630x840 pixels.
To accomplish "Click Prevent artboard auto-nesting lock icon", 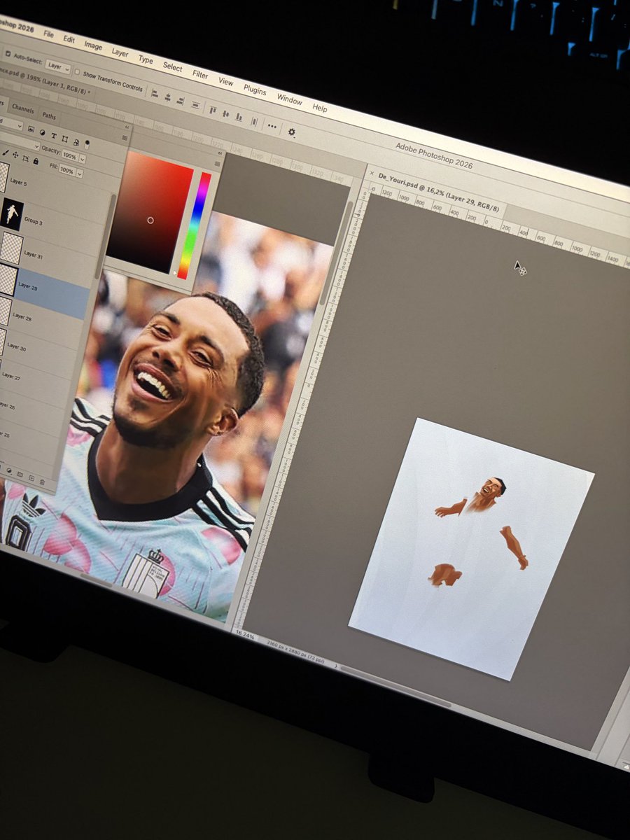I will (25, 158).
